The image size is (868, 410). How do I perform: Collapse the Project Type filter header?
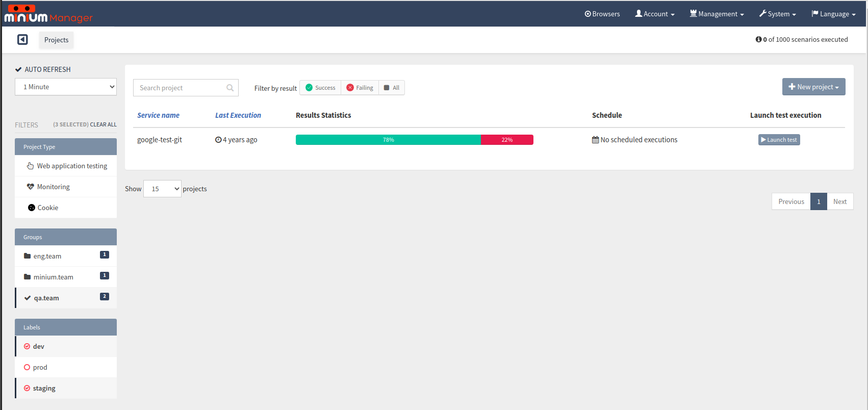tap(66, 147)
